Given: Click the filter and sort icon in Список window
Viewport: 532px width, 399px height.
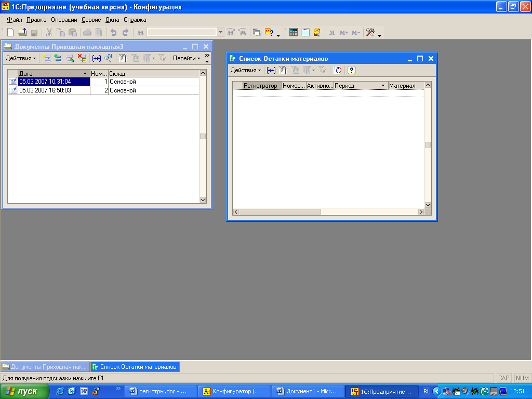Looking at the screenshot, I should click(x=283, y=70).
